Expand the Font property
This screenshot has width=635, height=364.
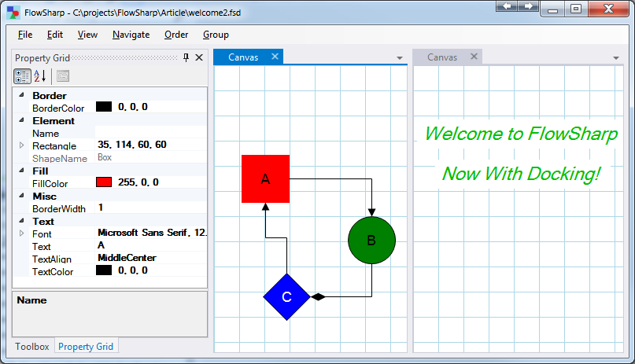(21, 233)
